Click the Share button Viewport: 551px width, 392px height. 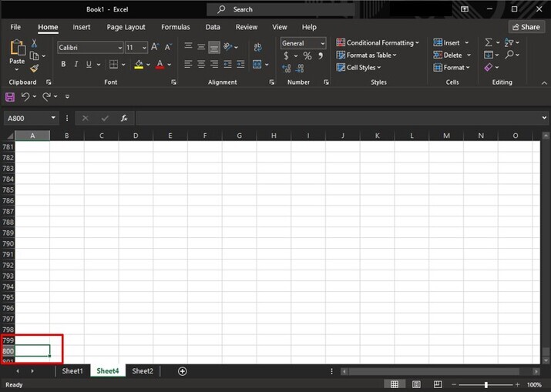click(526, 27)
